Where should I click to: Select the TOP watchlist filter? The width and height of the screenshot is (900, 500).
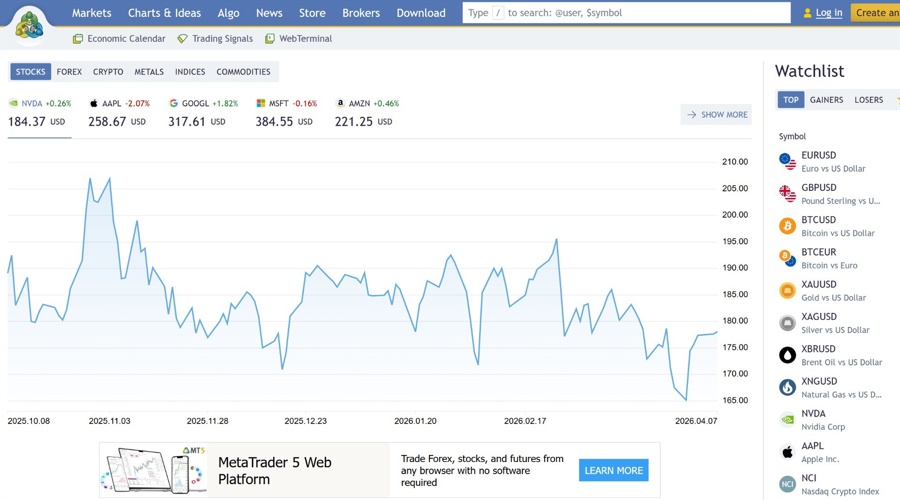(791, 100)
